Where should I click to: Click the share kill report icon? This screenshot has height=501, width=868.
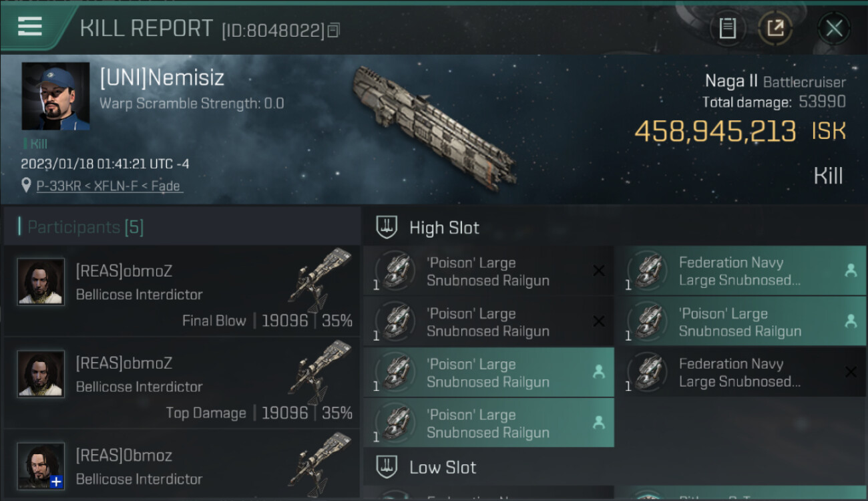coord(775,28)
